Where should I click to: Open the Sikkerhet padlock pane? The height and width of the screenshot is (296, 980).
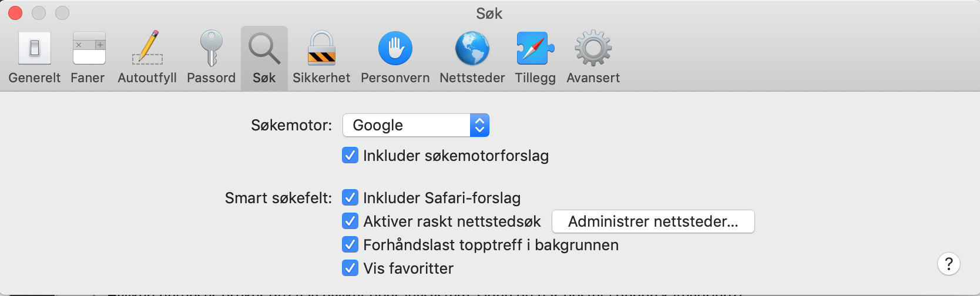click(321, 58)
